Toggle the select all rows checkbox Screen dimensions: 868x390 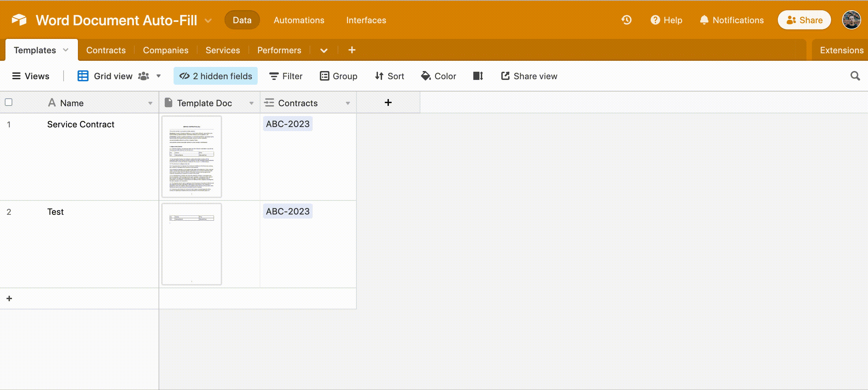point(9,102)
